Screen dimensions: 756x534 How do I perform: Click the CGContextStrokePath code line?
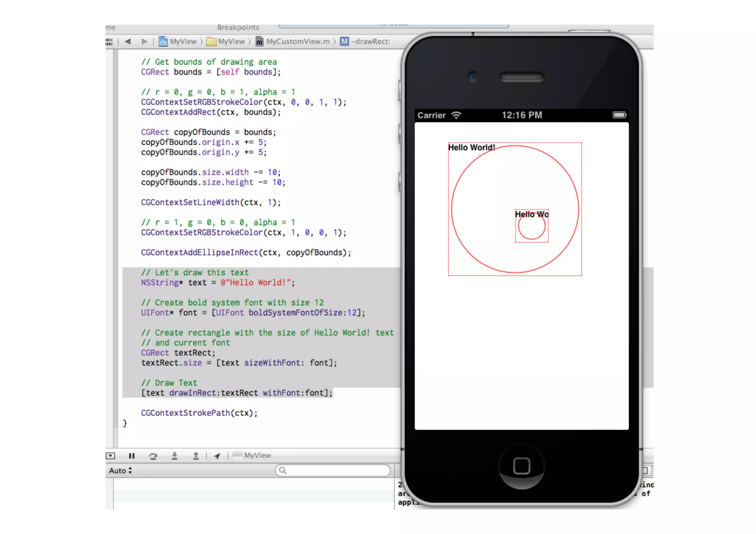tap(199, 413)
